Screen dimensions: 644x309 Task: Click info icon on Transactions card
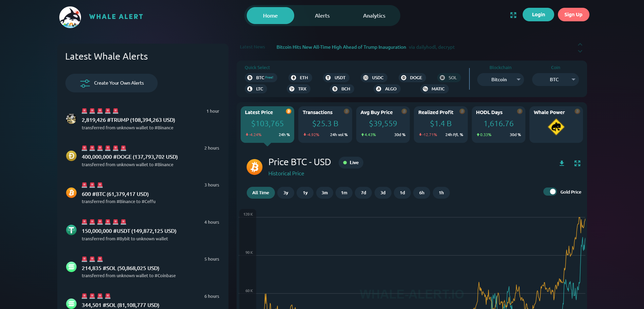[x=346, y=111]
